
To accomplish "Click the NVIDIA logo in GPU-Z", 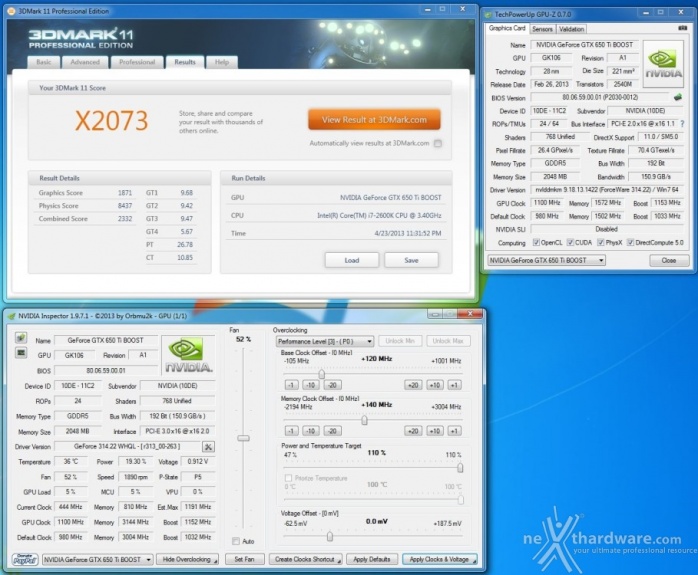I will (663, 64).
